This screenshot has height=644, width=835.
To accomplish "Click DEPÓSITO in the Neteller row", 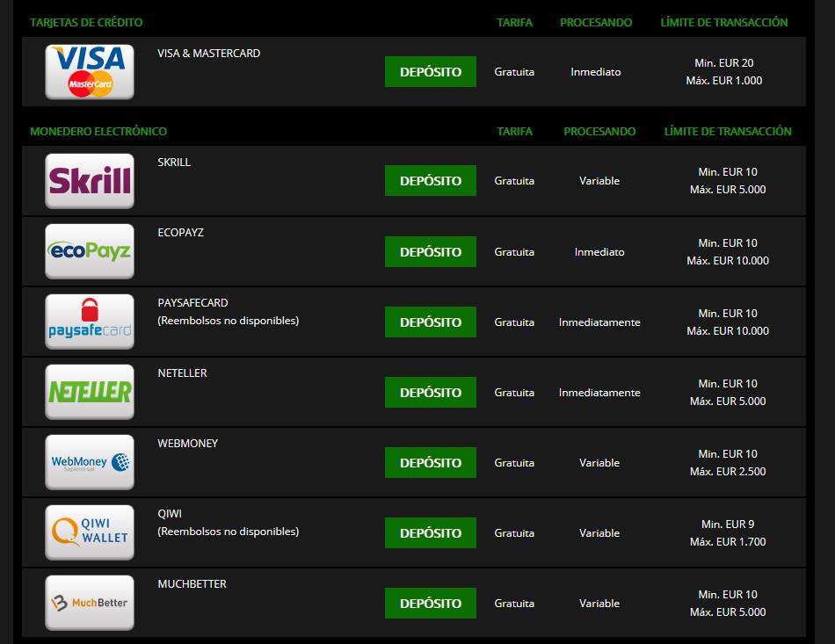I will 431,392.
